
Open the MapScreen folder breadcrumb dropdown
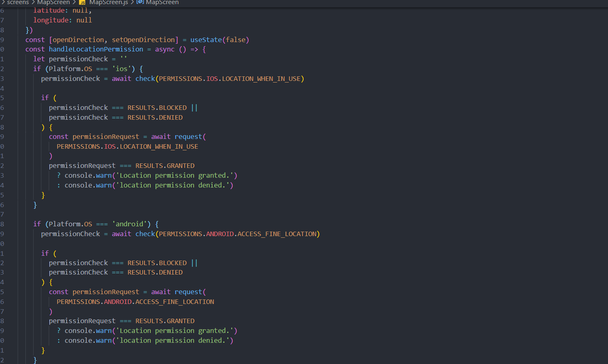click(53, 2)
